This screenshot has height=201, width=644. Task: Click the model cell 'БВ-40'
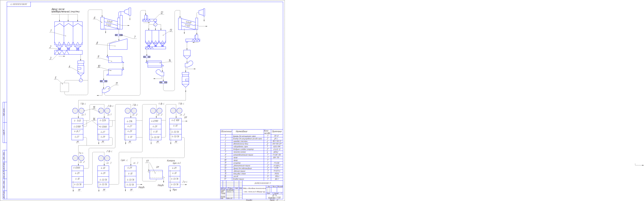click(276, 136)
